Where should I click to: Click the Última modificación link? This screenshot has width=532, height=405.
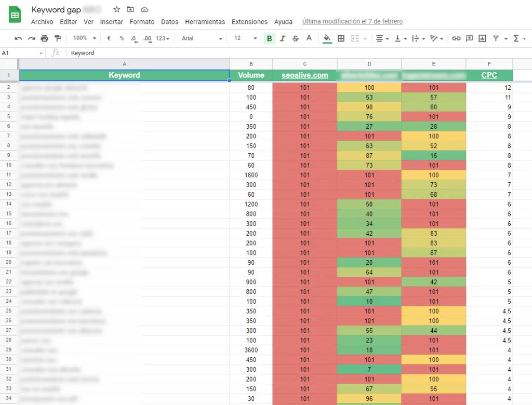(x=352, y=22)
